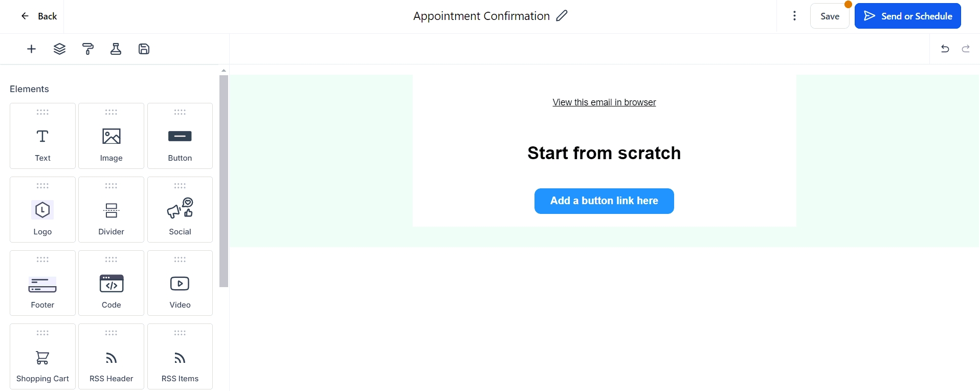
Task: Select the Code element tile
Action: coord(111,283)
